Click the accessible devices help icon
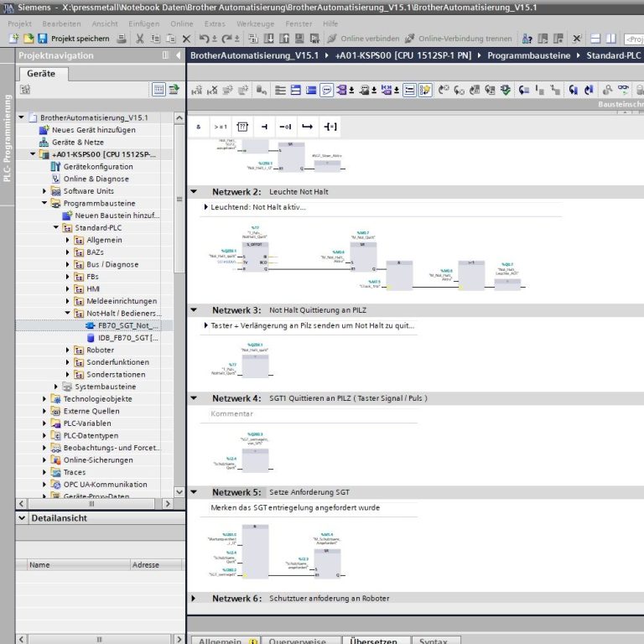The height and width of the screenshot is (644, 644). click(x=527, y=39)
